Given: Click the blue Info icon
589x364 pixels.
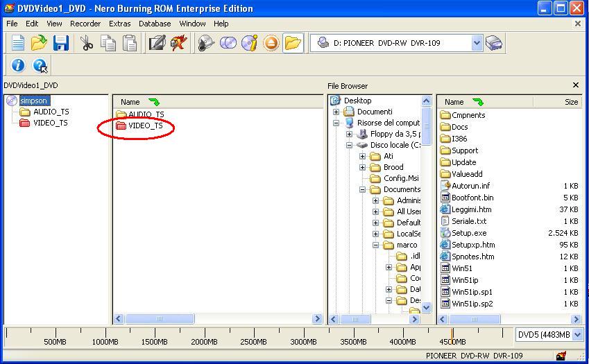Looking at the screenshot, I should 17,65.
